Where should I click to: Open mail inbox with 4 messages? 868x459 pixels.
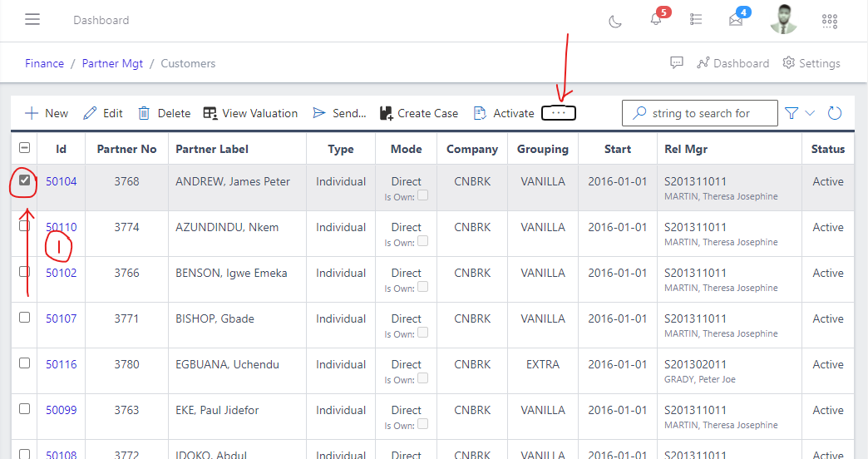click(x=736, y=21)
